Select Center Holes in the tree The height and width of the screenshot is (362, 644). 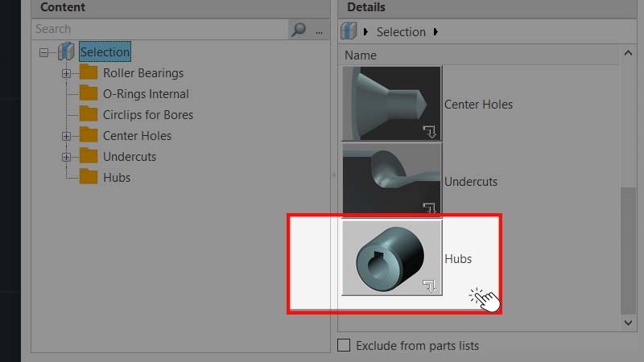(137, 136)
